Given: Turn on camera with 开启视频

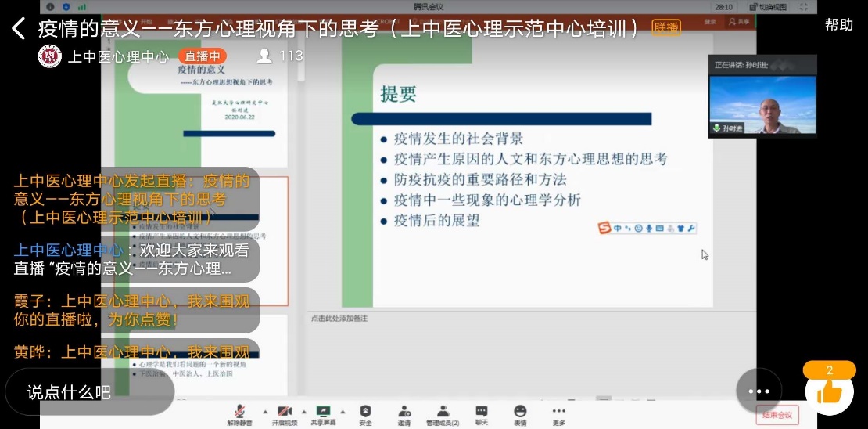Looking at the screenshot, I should click(284, 414).
